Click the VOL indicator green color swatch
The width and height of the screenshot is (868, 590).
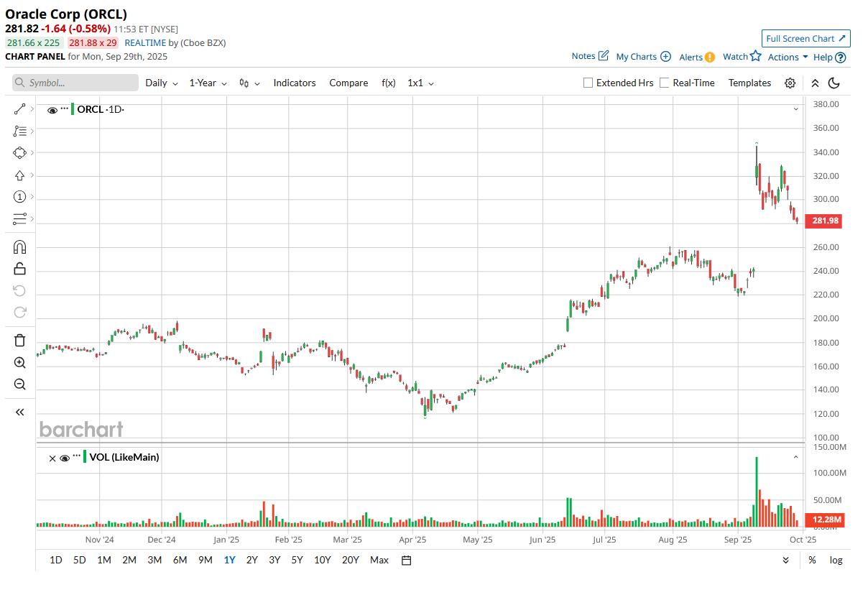pyautogui.click(x=86, y=457)
